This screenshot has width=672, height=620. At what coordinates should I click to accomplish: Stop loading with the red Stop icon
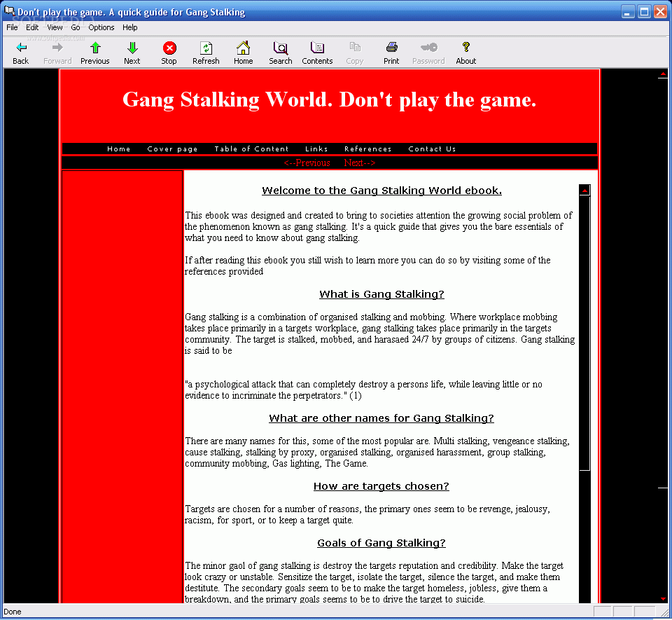(169, 48)
